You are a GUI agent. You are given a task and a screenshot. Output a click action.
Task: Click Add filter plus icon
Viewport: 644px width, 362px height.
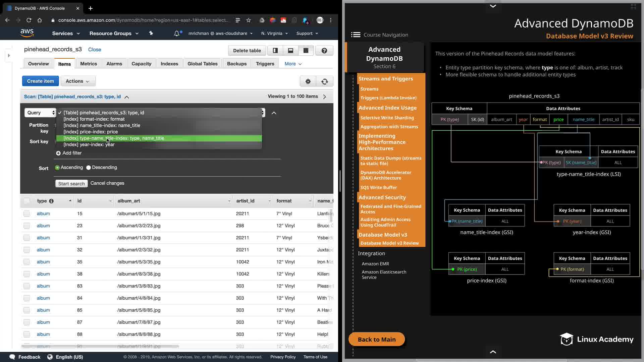(x=58, y=153)
